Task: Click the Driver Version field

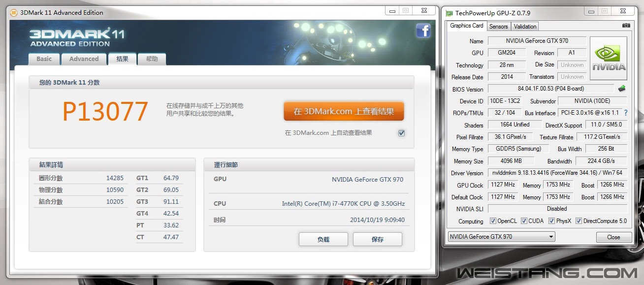Action: pyautogui.click(x=557, y=173)
